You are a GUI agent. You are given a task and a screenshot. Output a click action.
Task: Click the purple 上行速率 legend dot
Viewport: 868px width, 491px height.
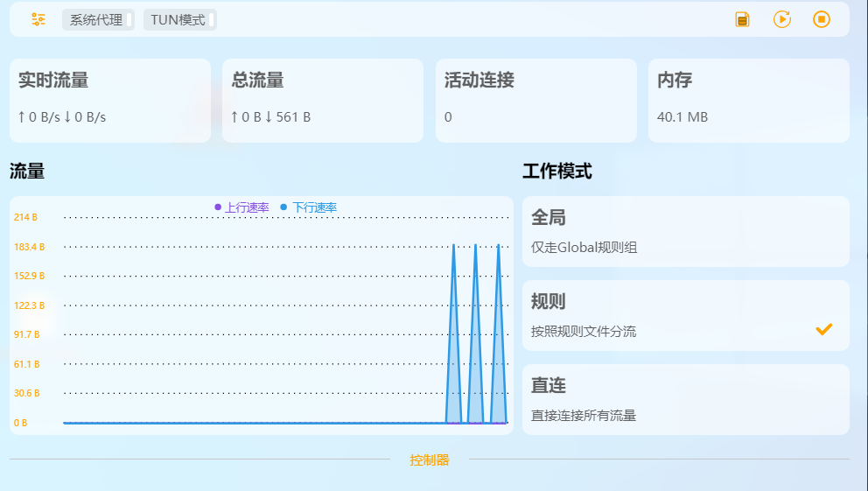click(x=218, y=207)
